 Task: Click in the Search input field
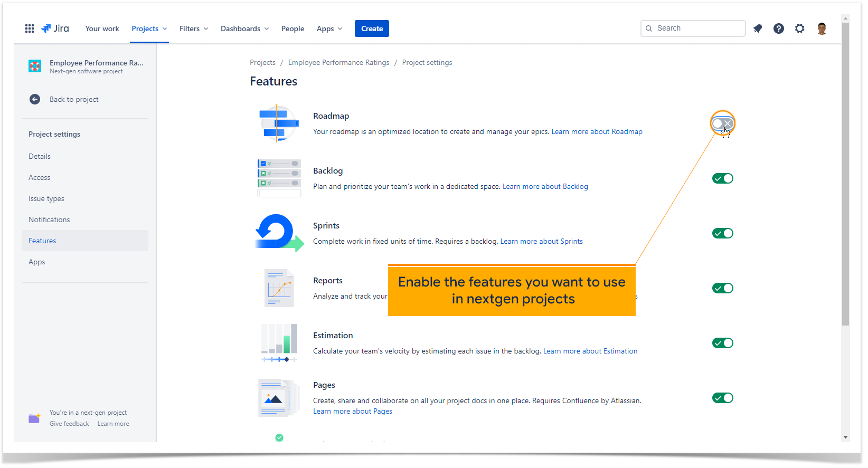tap(693, 28)
